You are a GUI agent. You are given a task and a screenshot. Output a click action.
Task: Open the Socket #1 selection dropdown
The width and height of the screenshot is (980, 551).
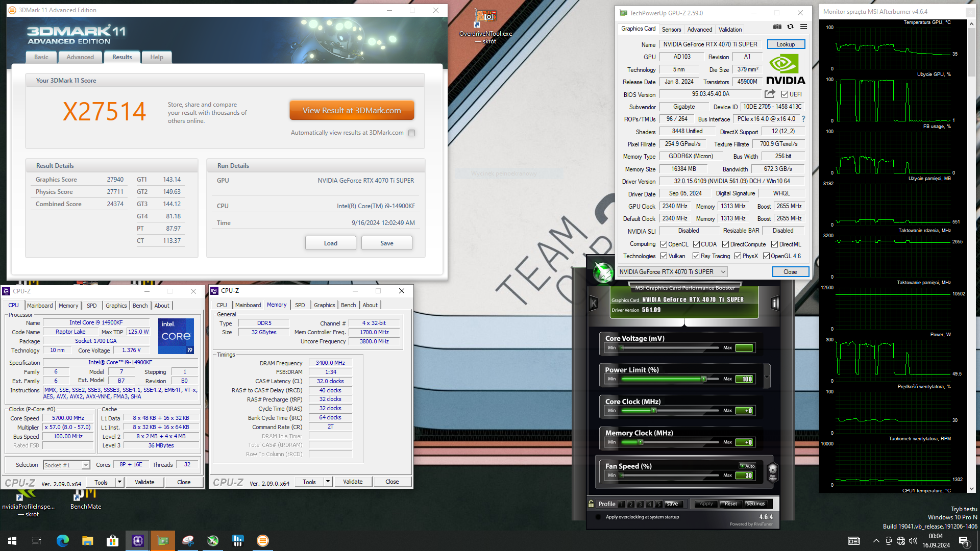pyautogui.click(x=66, y=465)
